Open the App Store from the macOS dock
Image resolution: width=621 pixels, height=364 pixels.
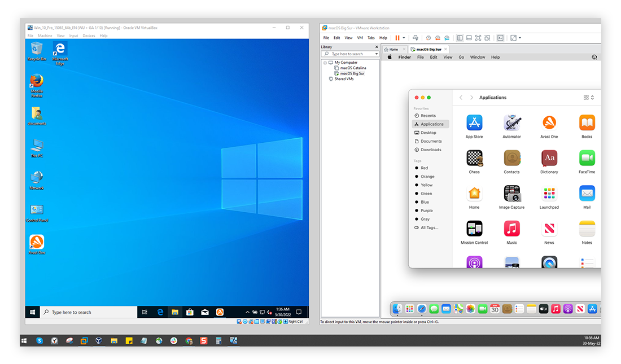[x=592, y=309]
